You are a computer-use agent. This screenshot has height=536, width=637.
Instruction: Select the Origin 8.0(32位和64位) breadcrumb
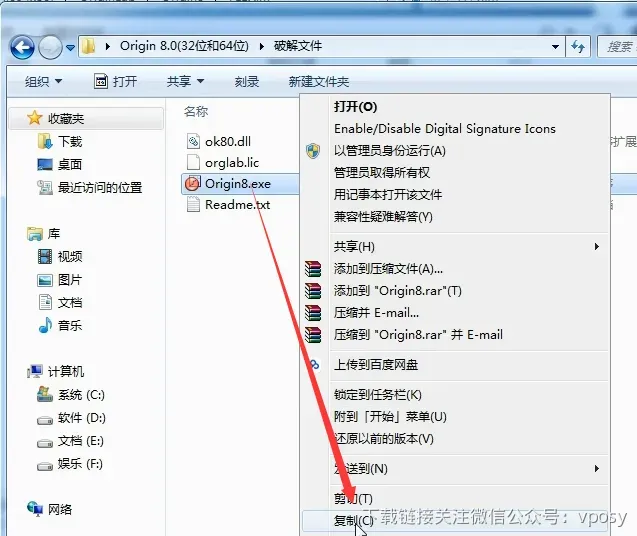pos(184,46)
